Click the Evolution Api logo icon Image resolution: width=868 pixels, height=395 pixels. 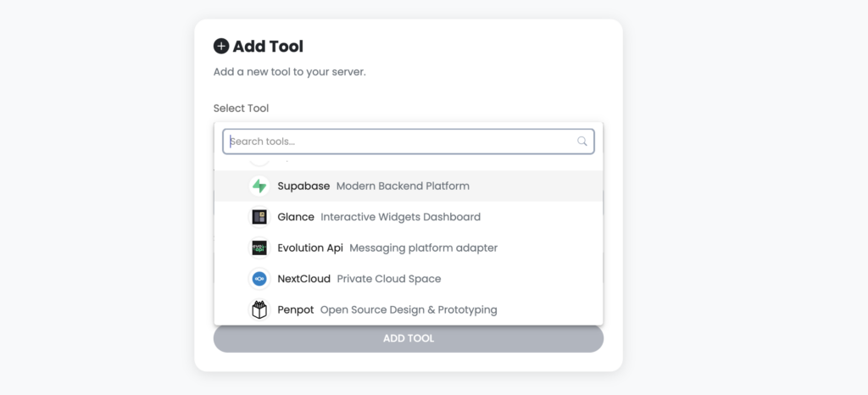(x=259, y=248)
